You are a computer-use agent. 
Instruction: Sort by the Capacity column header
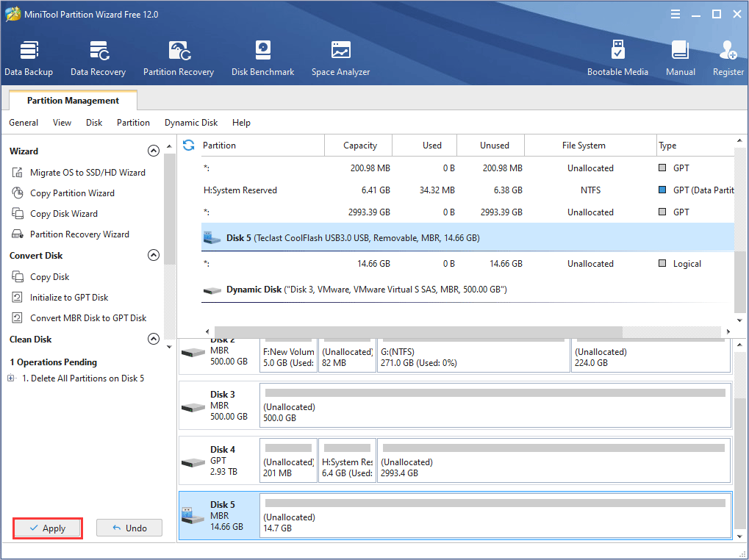[x=358, y=145]
